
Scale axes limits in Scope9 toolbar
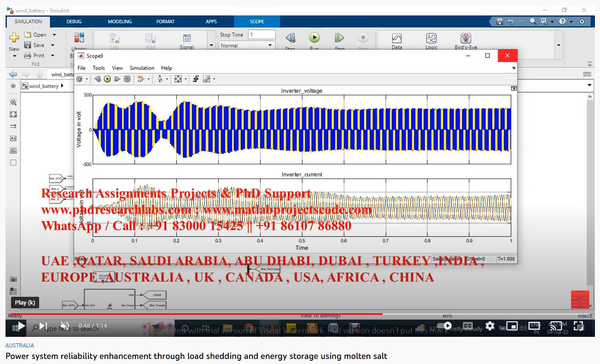178,79
